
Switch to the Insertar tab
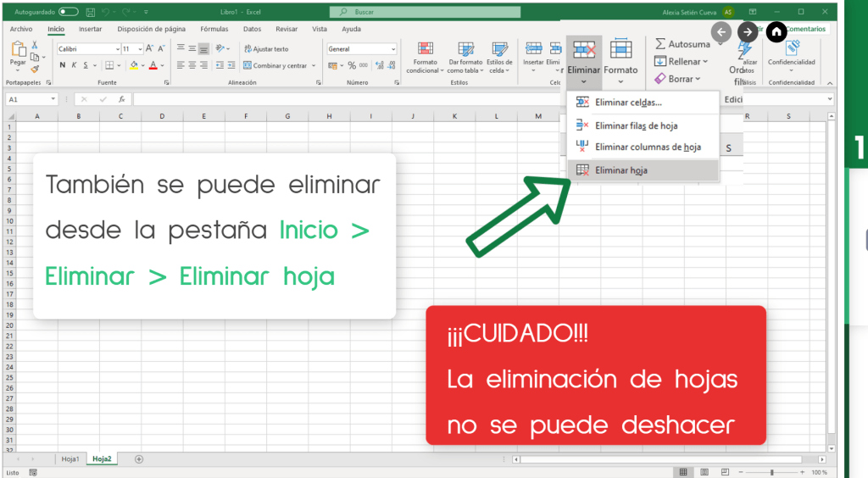(x=90, y=29)
